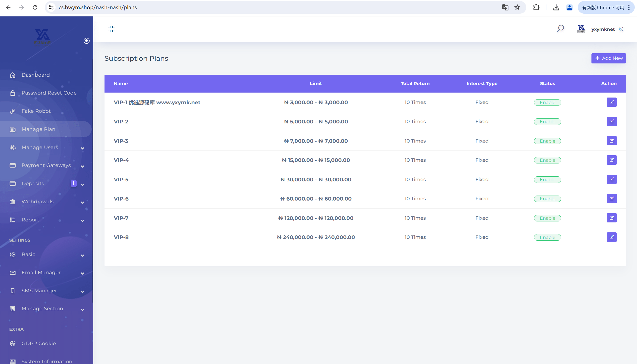The height and width of the screenshot is (364, 637).
Task: Open the Chrome three-dot menu
Action: 629,7
